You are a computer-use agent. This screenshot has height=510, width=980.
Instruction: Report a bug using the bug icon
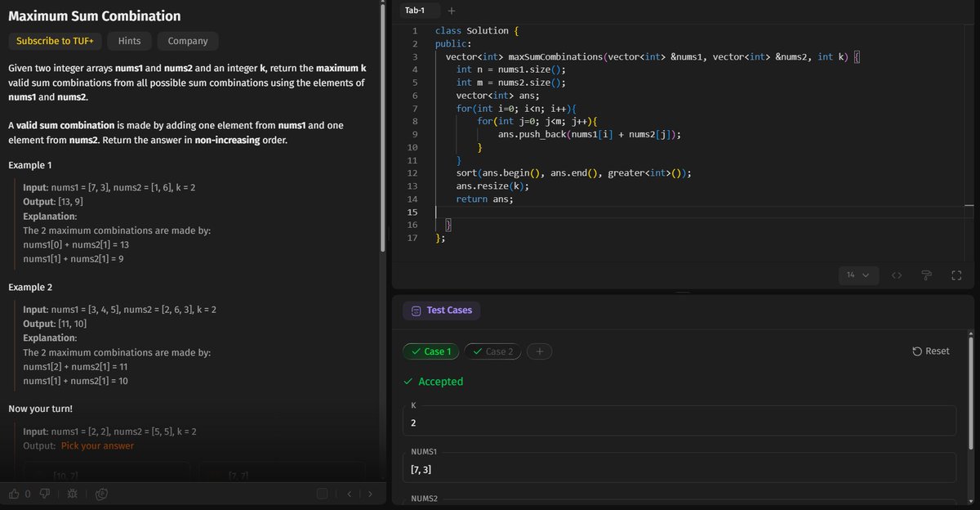(x=73, y=494)
